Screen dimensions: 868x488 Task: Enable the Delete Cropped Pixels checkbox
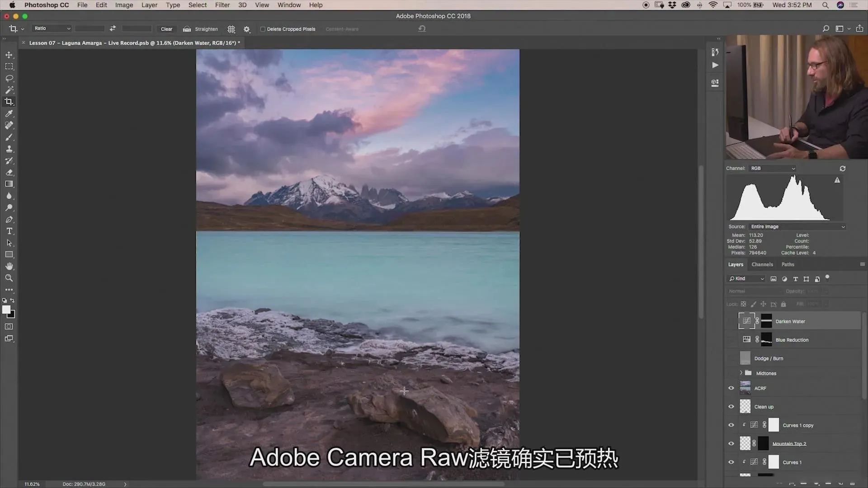263,29
